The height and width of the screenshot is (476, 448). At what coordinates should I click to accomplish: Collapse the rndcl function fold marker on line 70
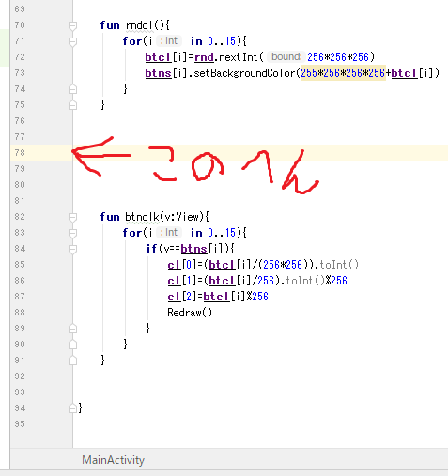[72, 25]
